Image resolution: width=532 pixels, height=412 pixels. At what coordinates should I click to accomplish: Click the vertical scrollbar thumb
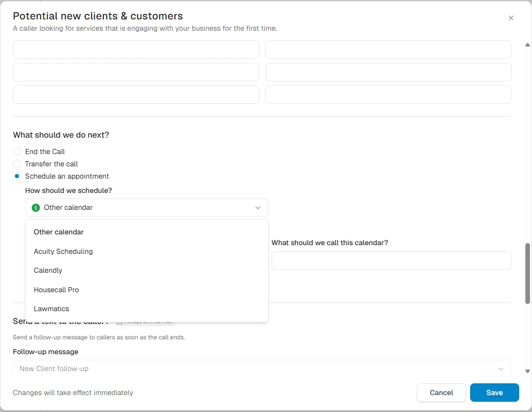click(x=527, y=273)
